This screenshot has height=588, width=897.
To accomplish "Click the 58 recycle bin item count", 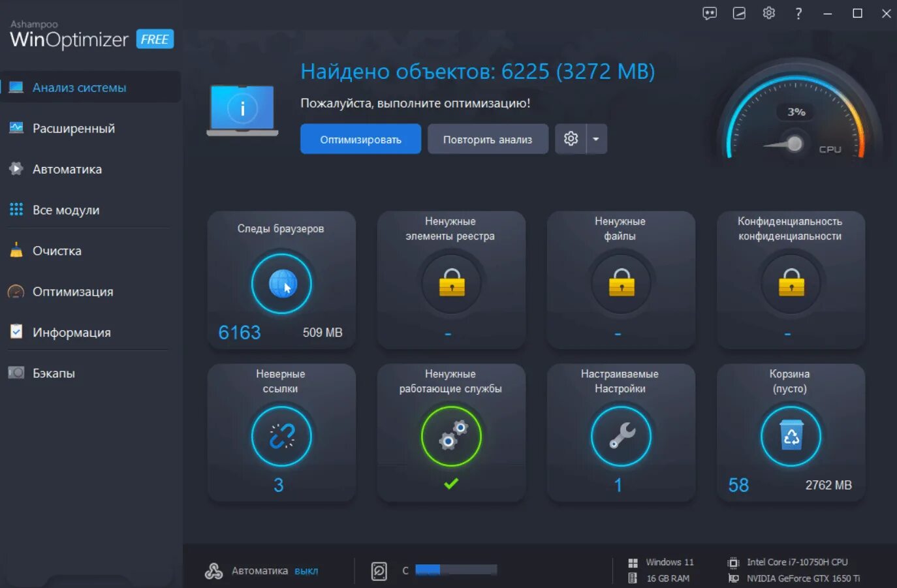I will (x=738, y=485).
